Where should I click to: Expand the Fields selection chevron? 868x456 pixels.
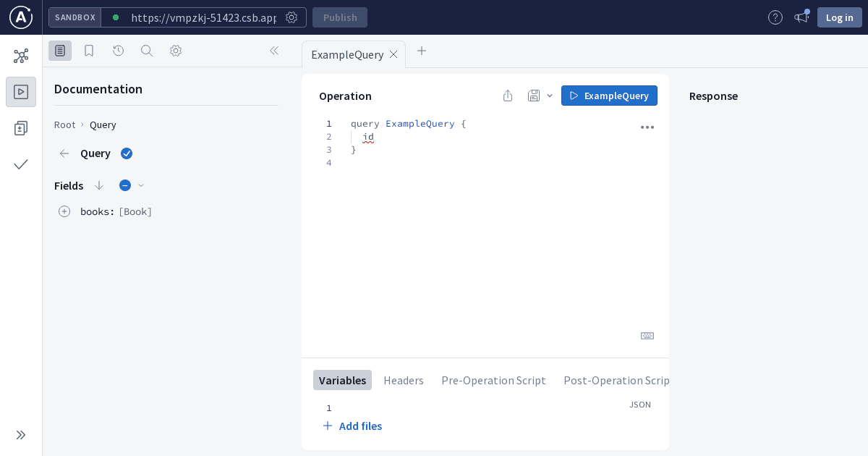(x=141, y=185)
